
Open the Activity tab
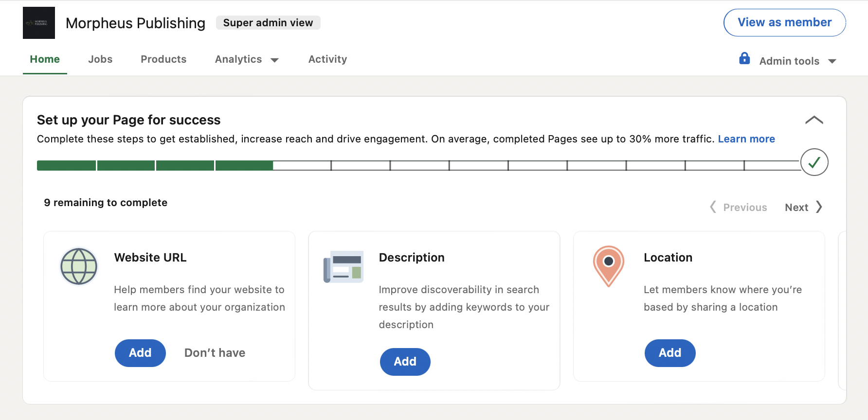click(327, 59)
